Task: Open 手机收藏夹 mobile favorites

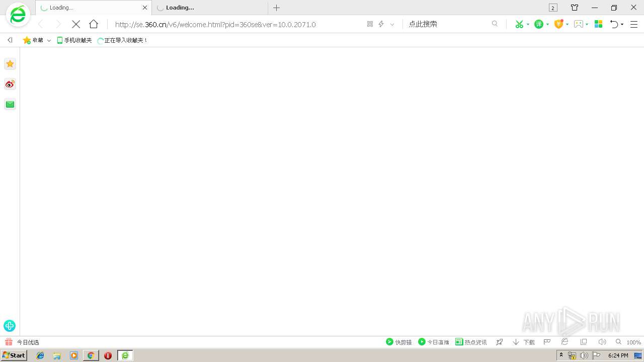Action: (x=74, y=40)
